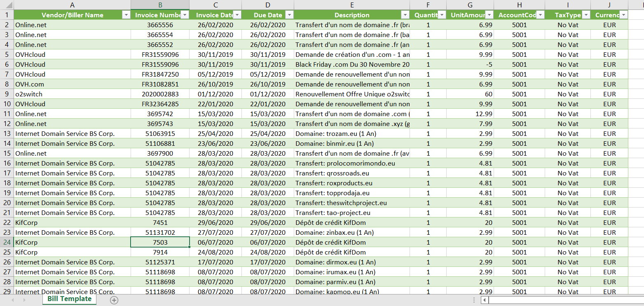Select the Domaine: zinbax.eu description cell

pos(352,232)
